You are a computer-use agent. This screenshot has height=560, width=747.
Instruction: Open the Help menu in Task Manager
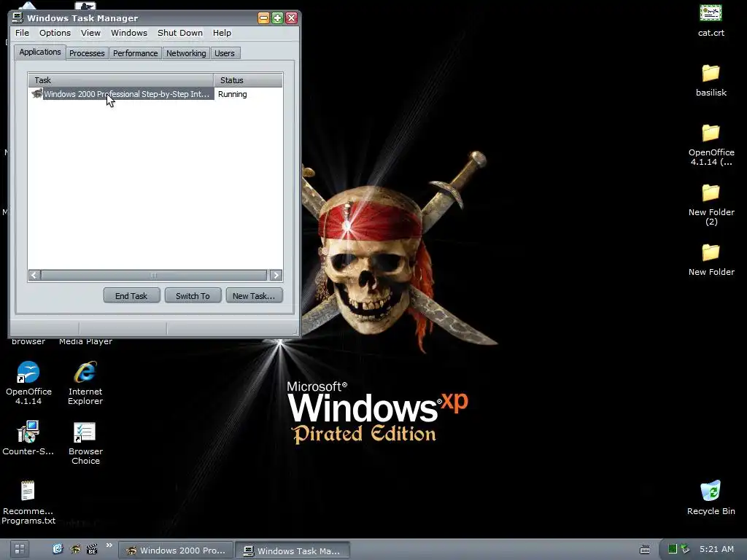tap(222, 33)
